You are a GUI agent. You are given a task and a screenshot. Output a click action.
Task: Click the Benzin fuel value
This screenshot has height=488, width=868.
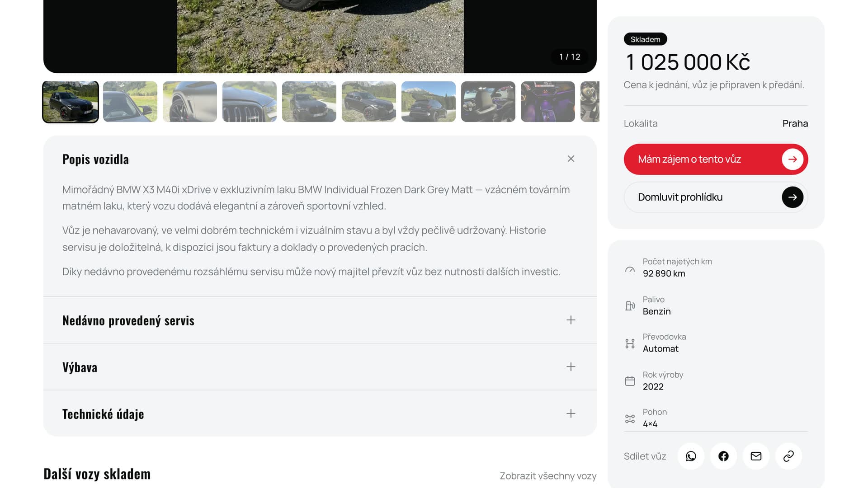(656, 311)
